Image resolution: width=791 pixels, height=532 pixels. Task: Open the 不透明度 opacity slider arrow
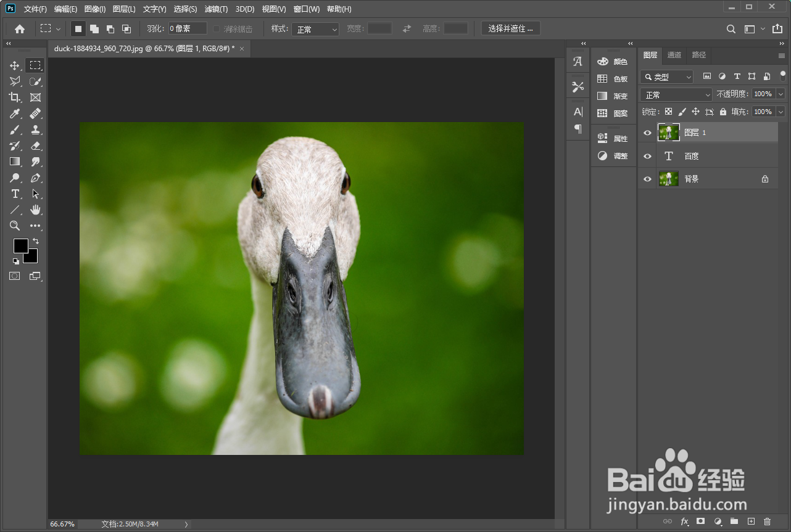point(781,94)
